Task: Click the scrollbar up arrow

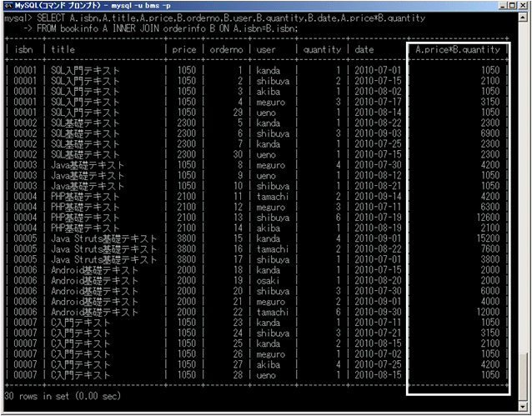Action: pyautogui.click(x=523, y=18)
